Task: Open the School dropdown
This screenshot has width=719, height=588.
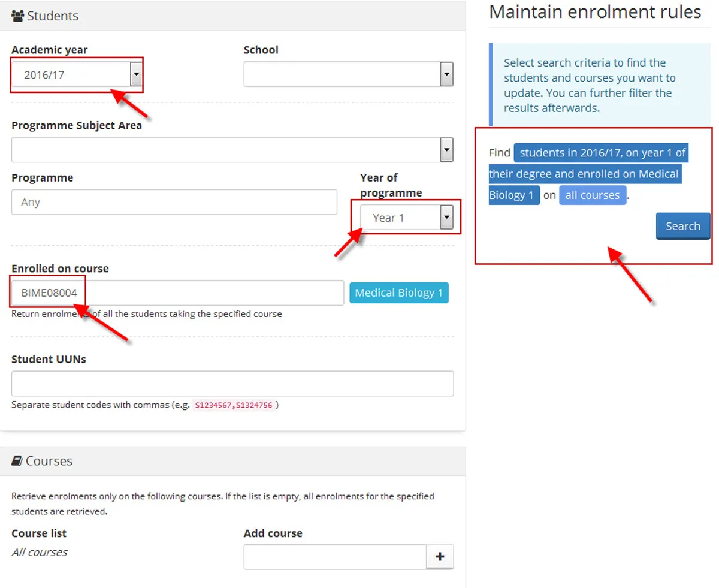Action: click(446, 74)
